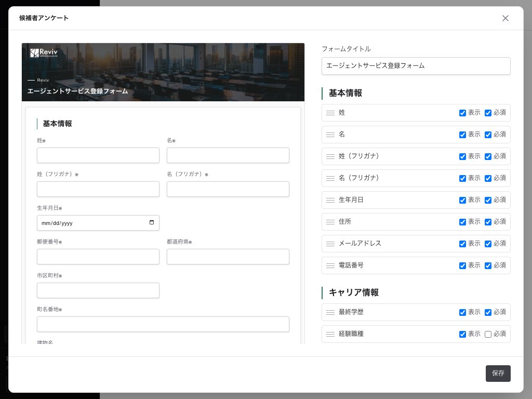The height and width of the screenshot is (399, 532).
Task: Grab the drag handle for 最終学歴 row
Action: 330,312
